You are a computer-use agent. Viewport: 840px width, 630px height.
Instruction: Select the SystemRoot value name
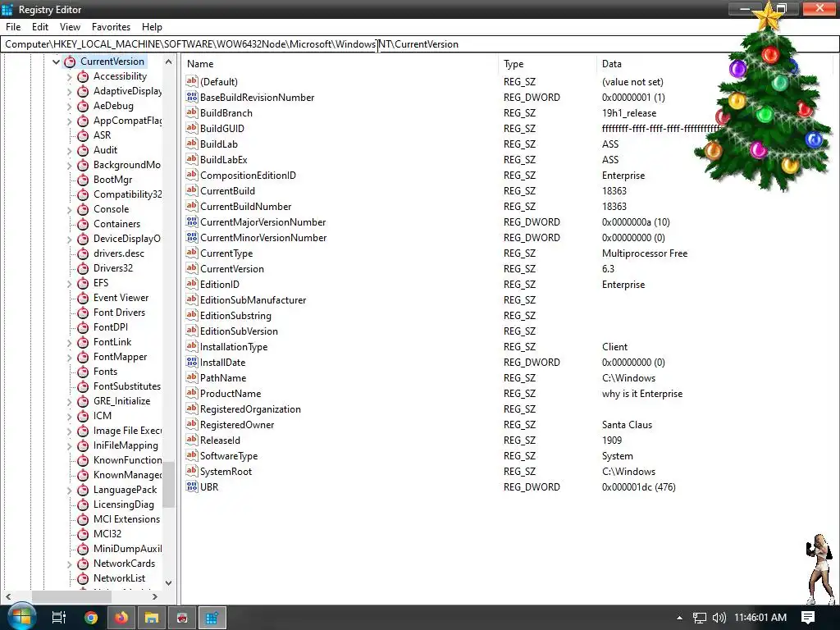pyautogui.click(x=226, y=472)
